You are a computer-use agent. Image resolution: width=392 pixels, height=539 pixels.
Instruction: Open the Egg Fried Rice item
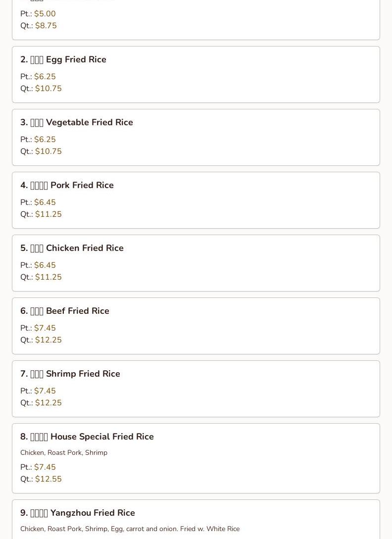[x=196, y=75]
